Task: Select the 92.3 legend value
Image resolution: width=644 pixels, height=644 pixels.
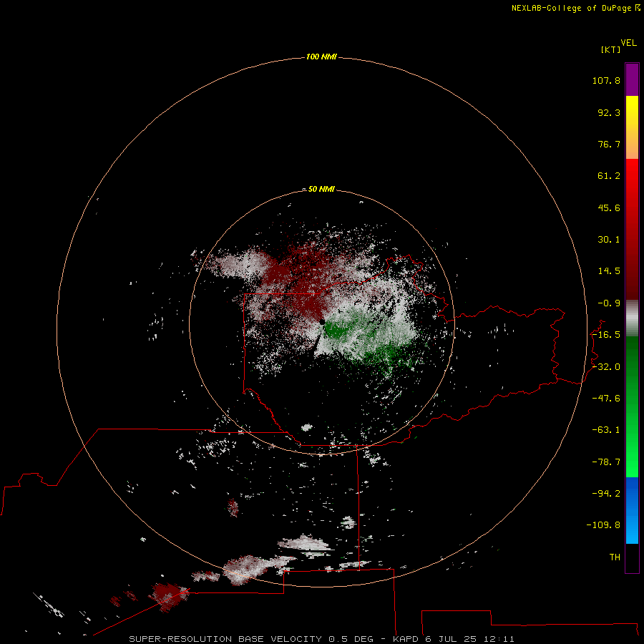Action: 609,112
